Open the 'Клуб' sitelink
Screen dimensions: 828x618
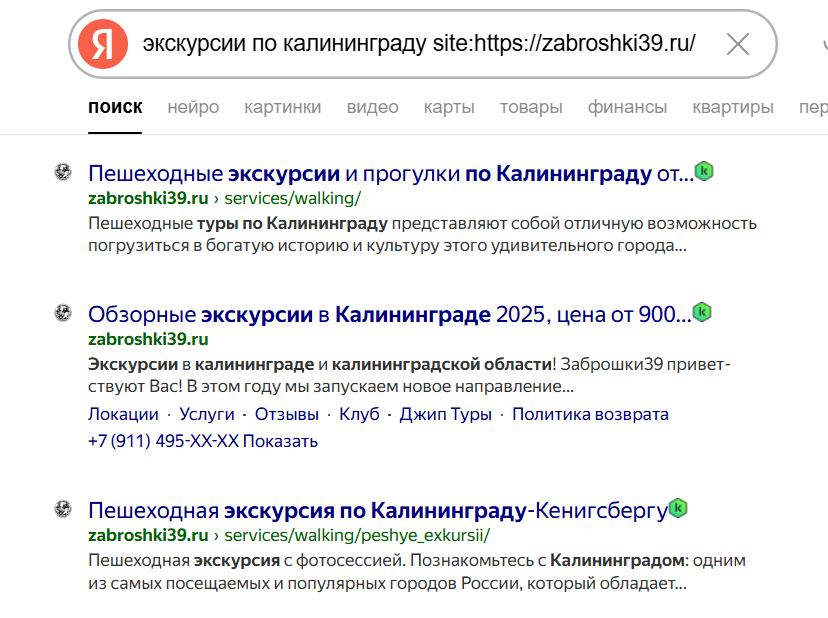pyautogui.click(x=359, y=414)
